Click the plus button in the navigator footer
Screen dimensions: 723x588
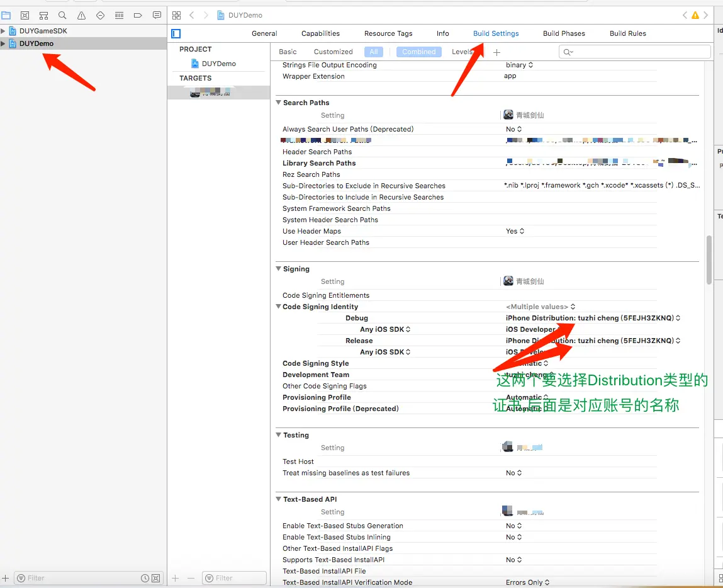click(x=6, y=578)
